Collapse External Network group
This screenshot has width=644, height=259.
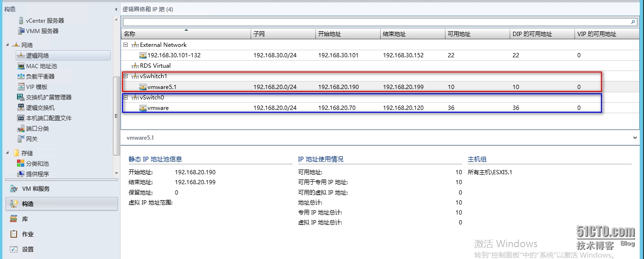(x=125, y=45)
